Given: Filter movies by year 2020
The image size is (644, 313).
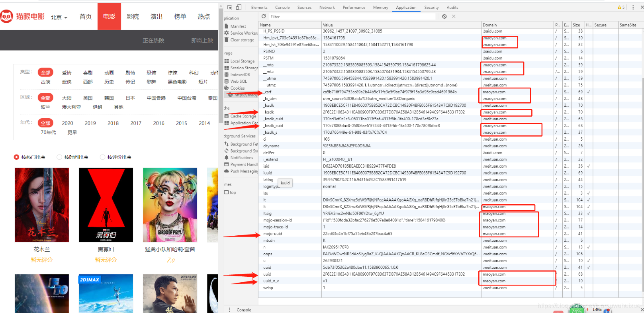Looking at the screenshot, I should [x=68, y=123].
